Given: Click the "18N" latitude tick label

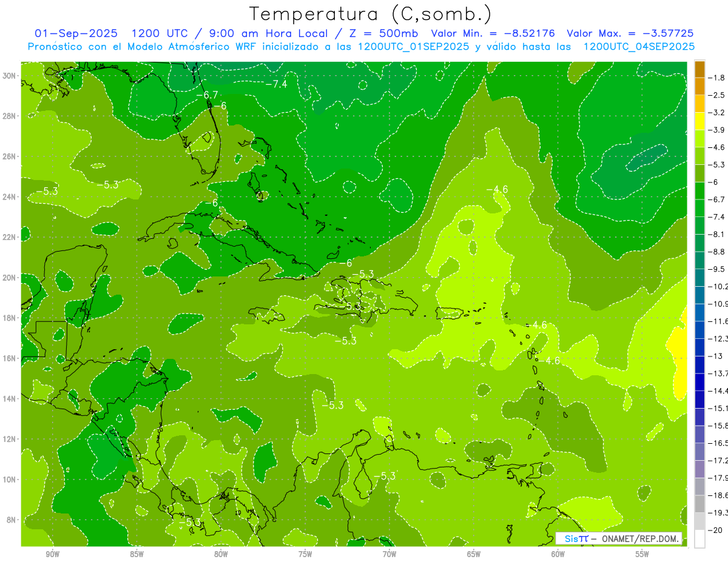Looking at the screenshot, I should [9, 318].
